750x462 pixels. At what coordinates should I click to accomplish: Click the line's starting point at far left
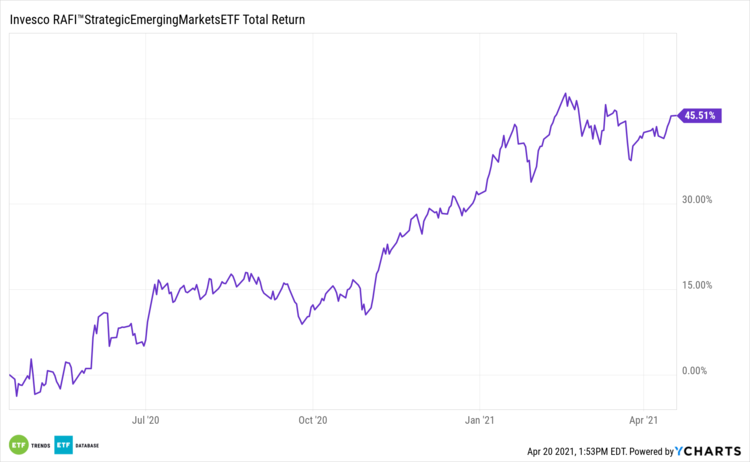[10, 375]
